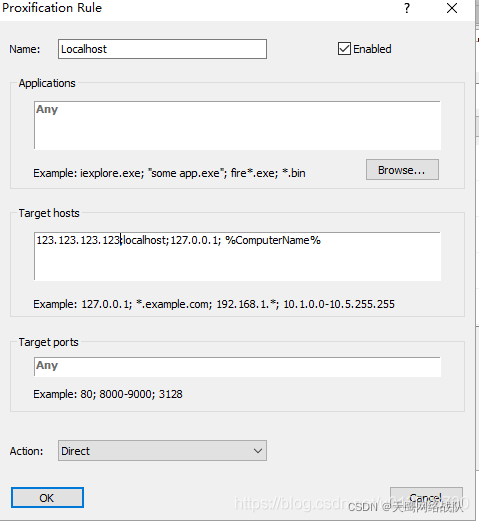Click the 123.123.123.123 entry in Target hosts
Viewport: 479px width, 522px height.
pos(78,240)
